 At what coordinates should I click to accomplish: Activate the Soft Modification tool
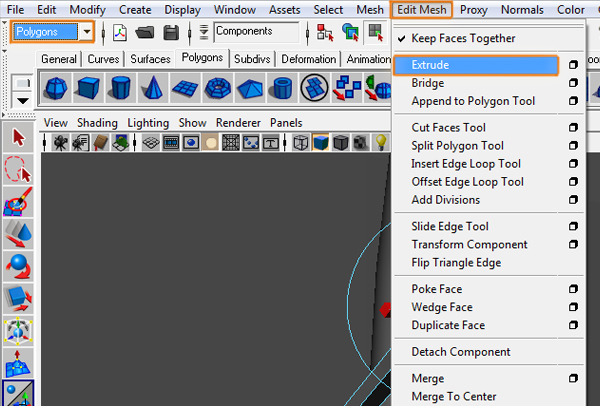(x=18, y=363)
